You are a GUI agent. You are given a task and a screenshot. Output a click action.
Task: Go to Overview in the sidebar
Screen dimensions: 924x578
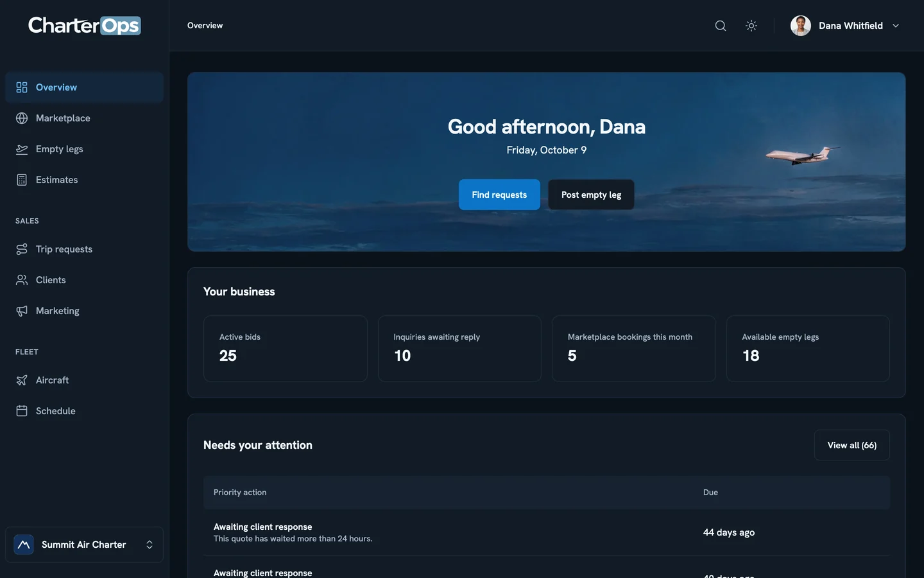[x=84, y=87]
